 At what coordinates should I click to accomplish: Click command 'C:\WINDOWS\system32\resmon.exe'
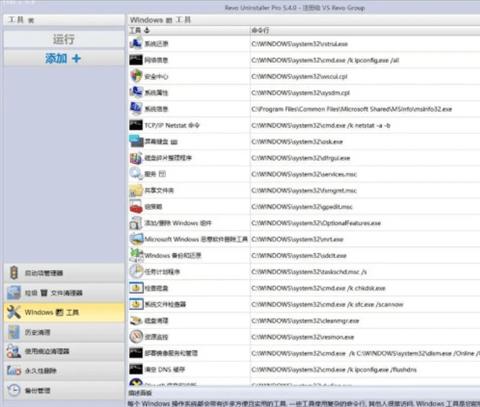point(303,337)
